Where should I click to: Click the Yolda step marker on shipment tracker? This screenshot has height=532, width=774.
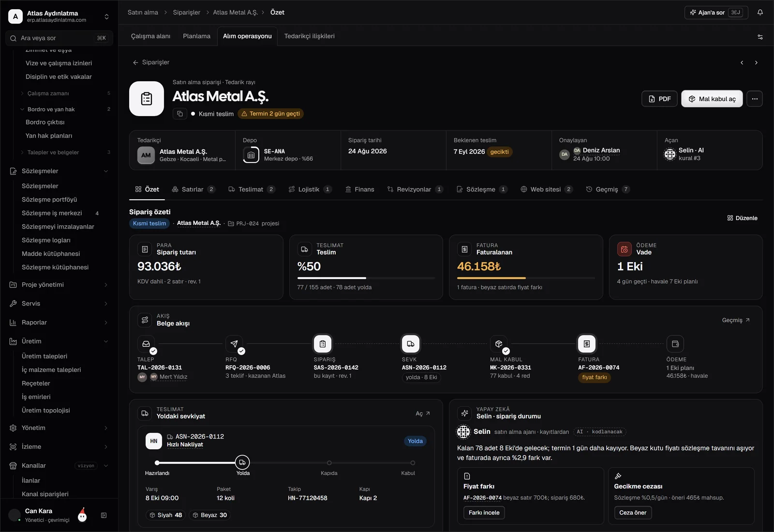pyautogui.click(x=242, y=462)
